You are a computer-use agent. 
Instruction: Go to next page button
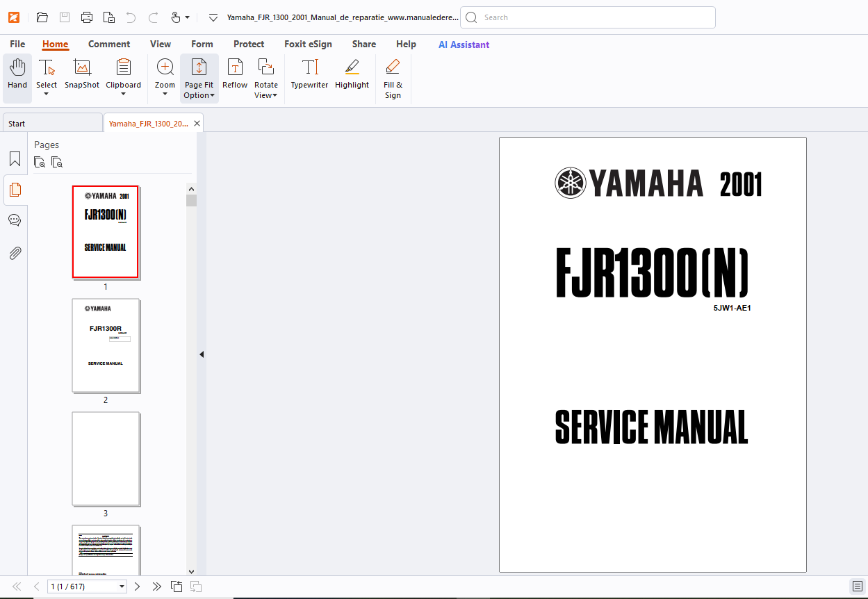coord(137,586)
